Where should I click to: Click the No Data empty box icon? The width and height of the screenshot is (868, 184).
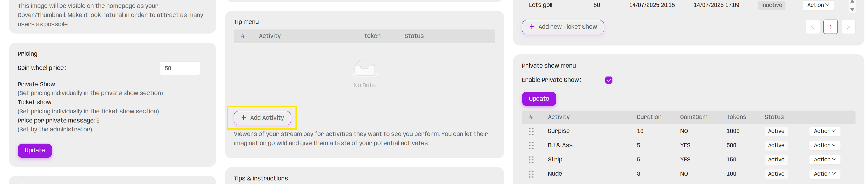(x=364, y=68)
